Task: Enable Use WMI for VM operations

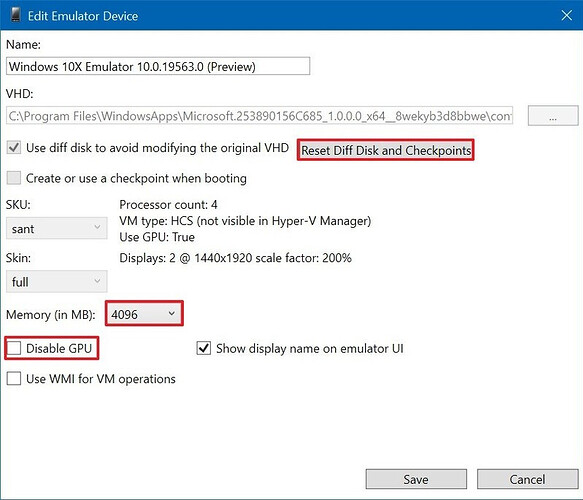Action: click(x=14, y=378)
